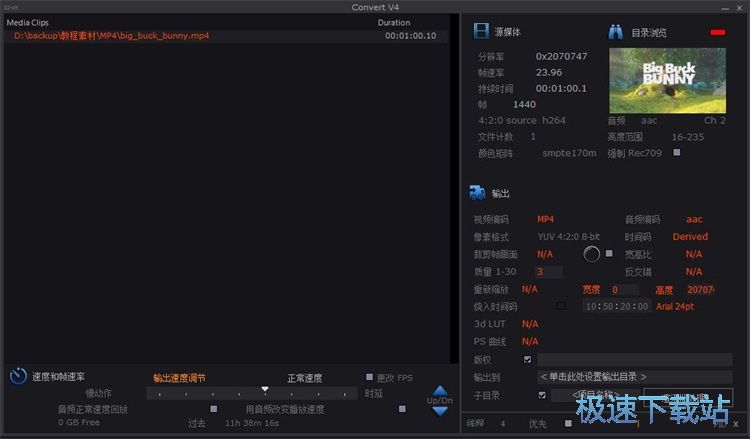Uncheck the 子目录 checkbox
Image resolution: width=750 pixels, height=439 pixels.
tap(542, 395)
